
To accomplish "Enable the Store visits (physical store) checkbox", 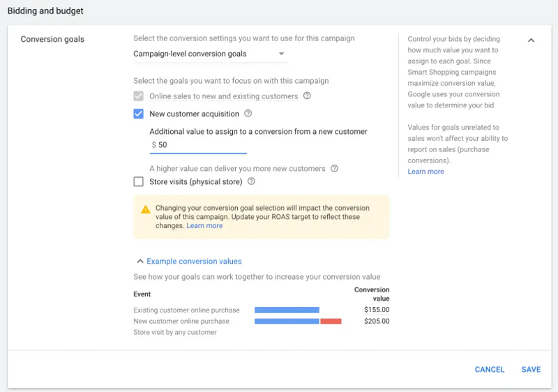I will coord(138,182).
